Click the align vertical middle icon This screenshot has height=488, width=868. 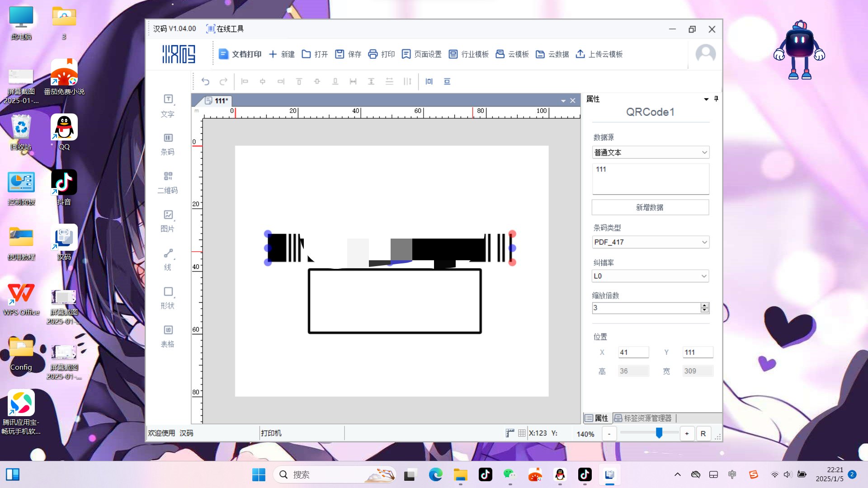[x=317, y=81]
